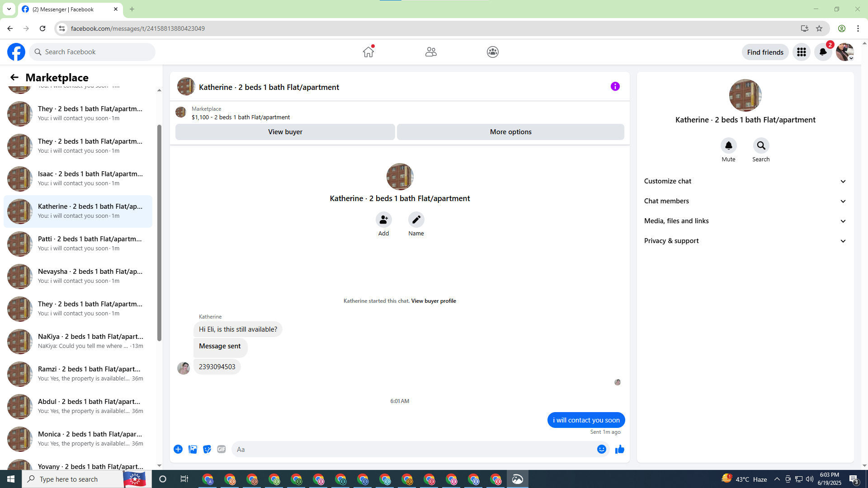Open account profile picture menu
This screenshot has width=868, height=488.
844,52
